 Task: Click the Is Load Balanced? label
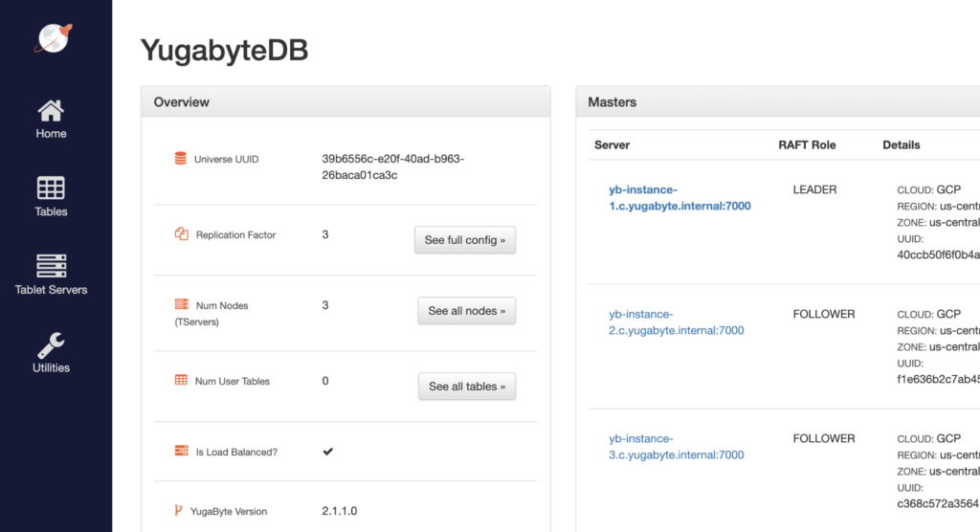coord(236,452)
